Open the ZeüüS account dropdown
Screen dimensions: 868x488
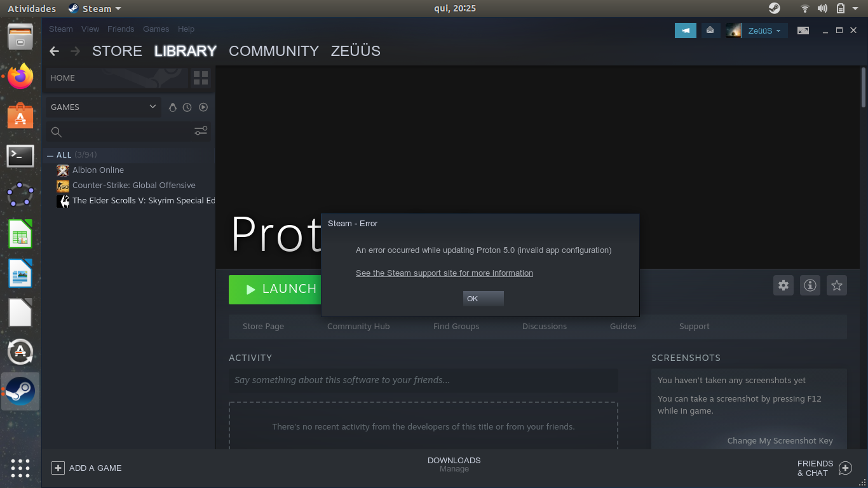coord(764,30)
